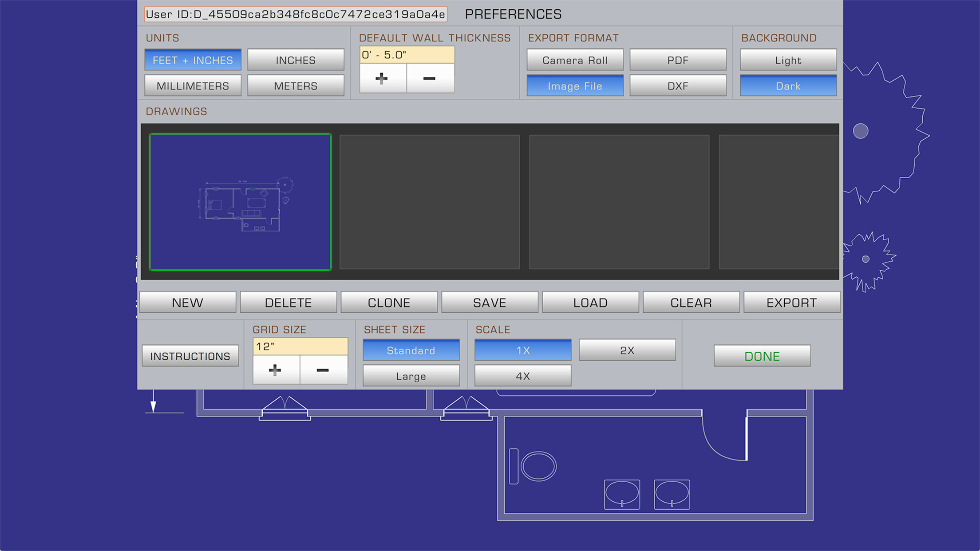Select the partially visible fourth drawing slot
This screenshot has height=551, width=980.
coord(779,202)
